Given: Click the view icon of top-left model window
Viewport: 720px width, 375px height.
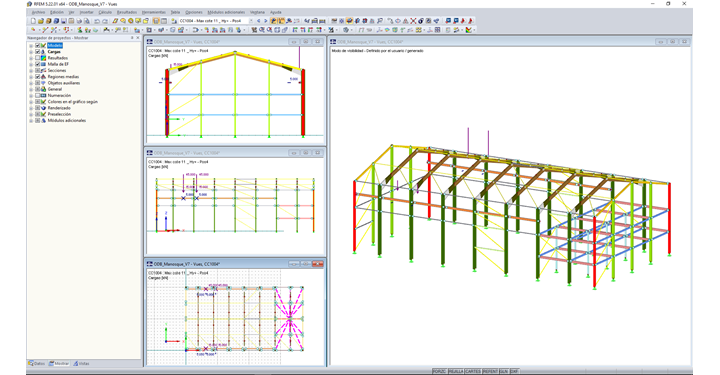Looking at the screenshot, I should pyautogui.click(x=150, y=42).
